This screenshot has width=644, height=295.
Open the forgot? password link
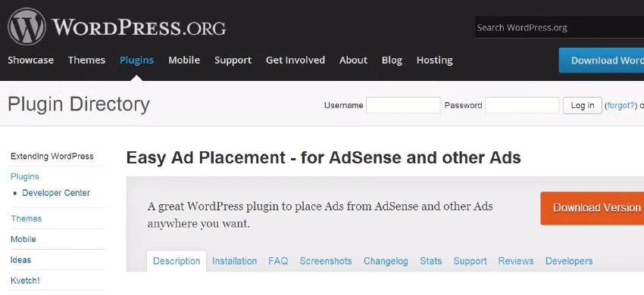[621, 105]
